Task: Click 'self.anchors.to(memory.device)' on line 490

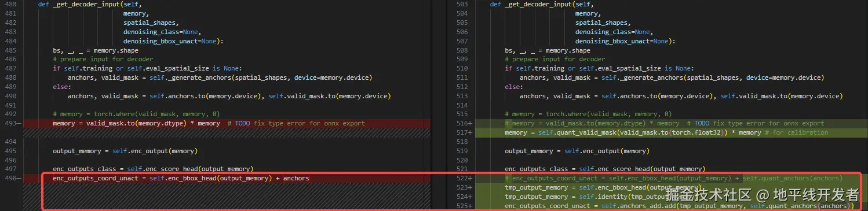Action: pos(205,96)
